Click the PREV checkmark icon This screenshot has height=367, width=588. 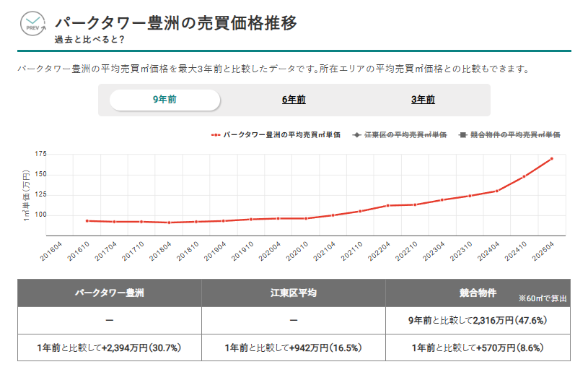click(32, 23)
